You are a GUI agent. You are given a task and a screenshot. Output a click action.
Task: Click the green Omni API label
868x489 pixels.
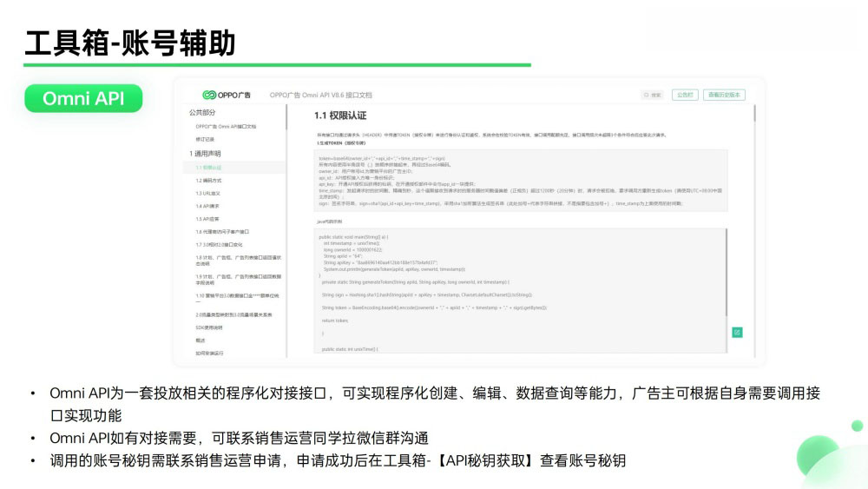click(x=83, y=98)
